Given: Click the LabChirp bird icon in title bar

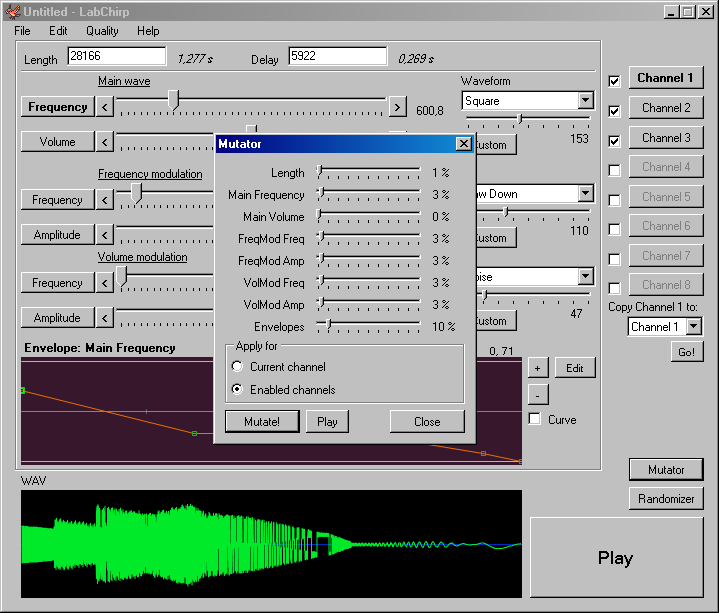Looking at the screenshot, I should 12,11.
